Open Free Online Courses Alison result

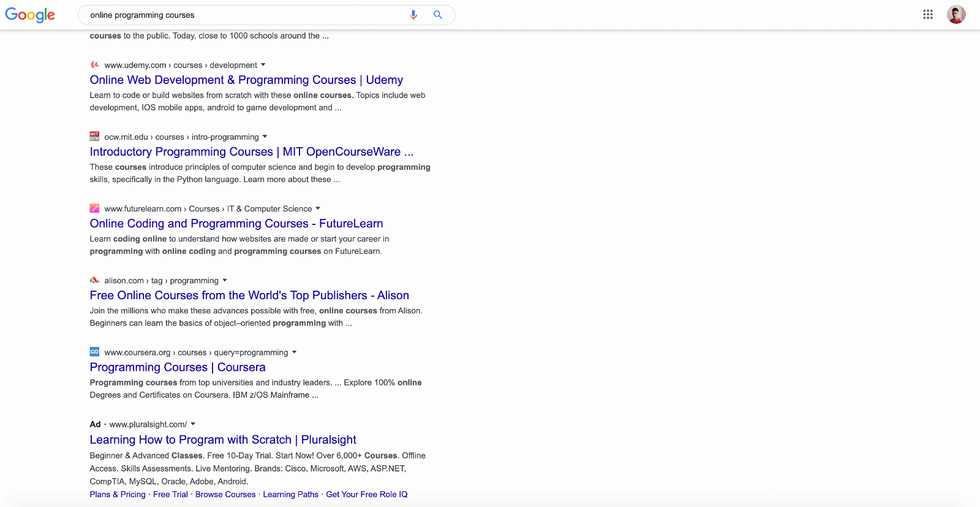(x=249, y=295)
